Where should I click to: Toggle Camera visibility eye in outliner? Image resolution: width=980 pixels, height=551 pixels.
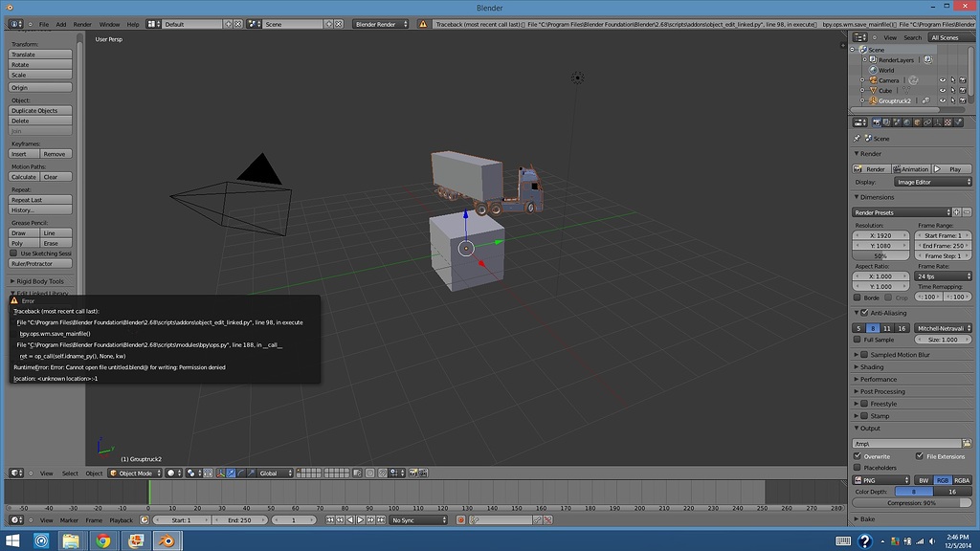[943, 80]
